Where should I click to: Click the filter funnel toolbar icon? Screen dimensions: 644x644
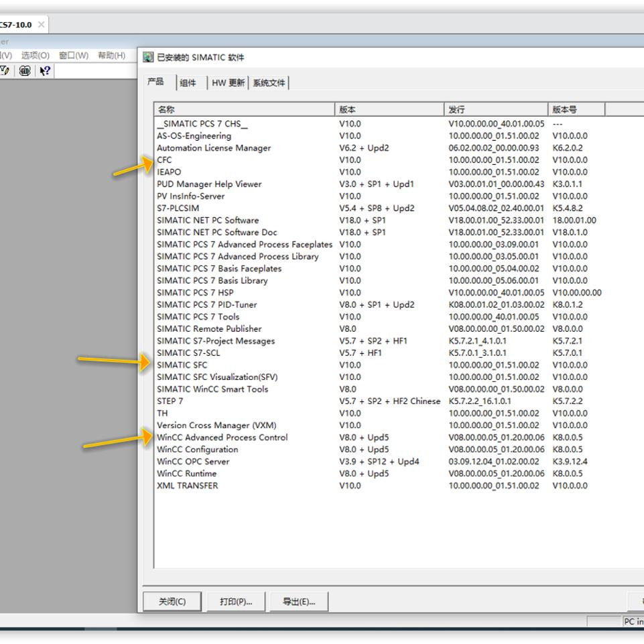pos(5,71)
